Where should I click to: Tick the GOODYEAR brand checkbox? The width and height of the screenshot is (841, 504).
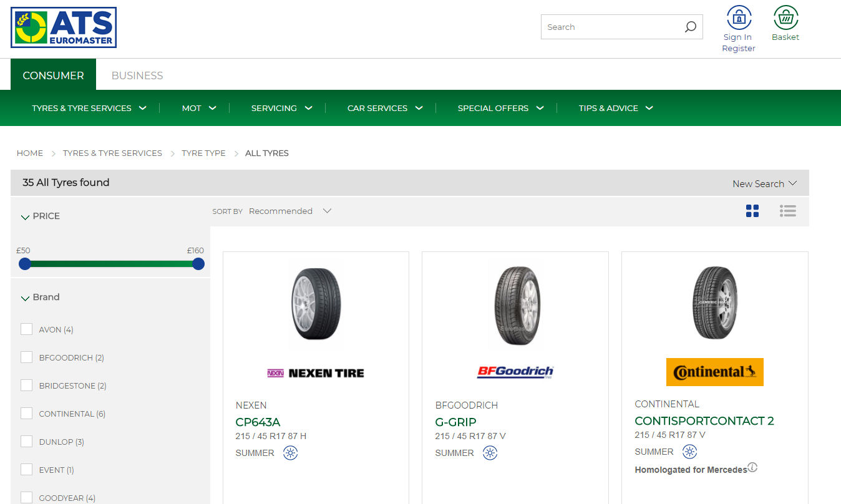26,497
